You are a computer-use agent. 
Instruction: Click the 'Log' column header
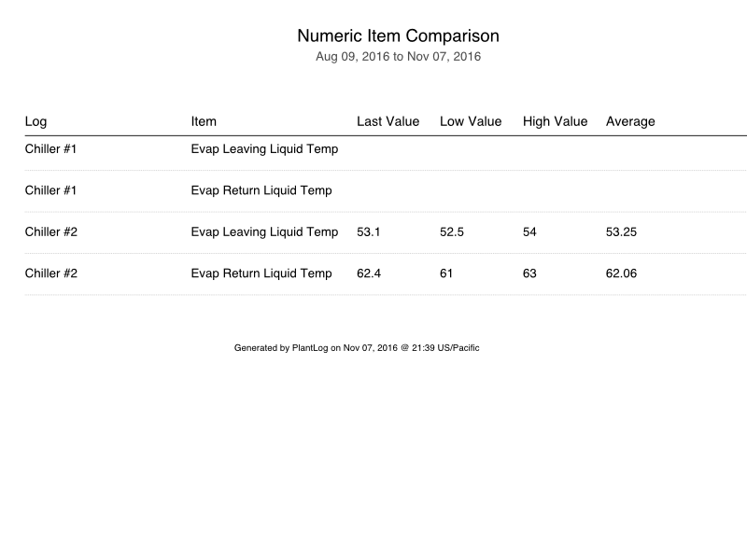pyautogui.click(x=35, y=122)
